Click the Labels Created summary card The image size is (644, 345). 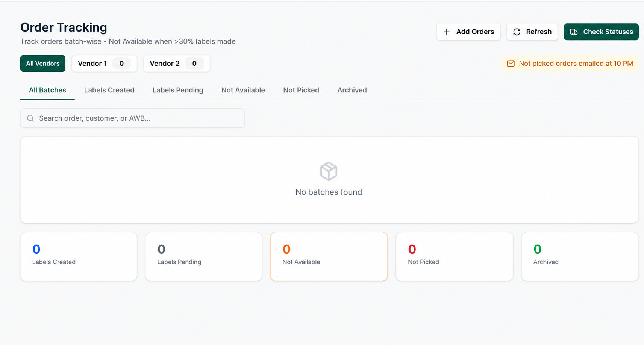(79, 256)
